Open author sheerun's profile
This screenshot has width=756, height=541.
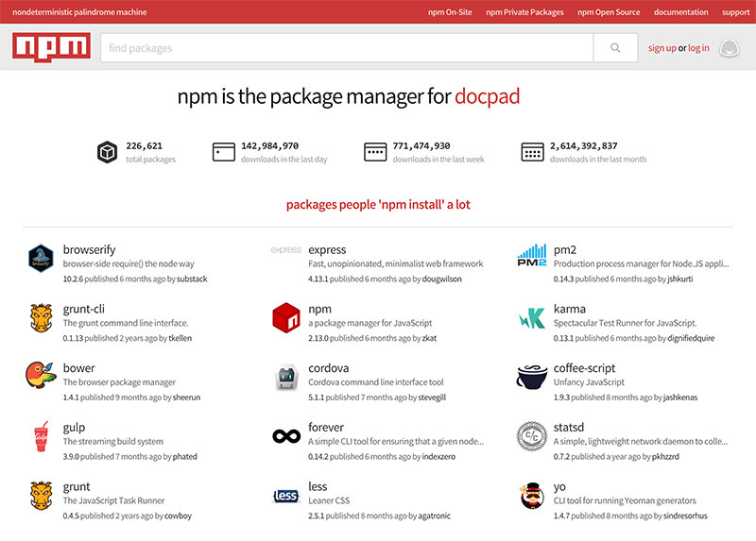(x=186, y=397)
